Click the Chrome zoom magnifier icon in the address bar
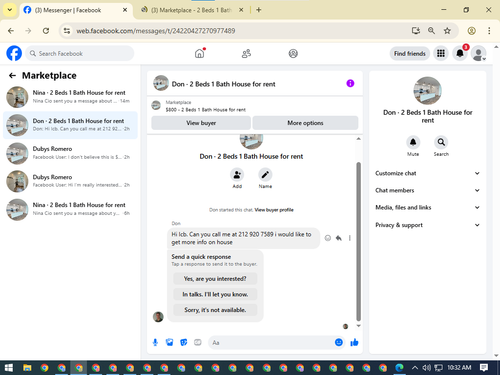This screenshot has height=375, width=500. coord(431,31)
